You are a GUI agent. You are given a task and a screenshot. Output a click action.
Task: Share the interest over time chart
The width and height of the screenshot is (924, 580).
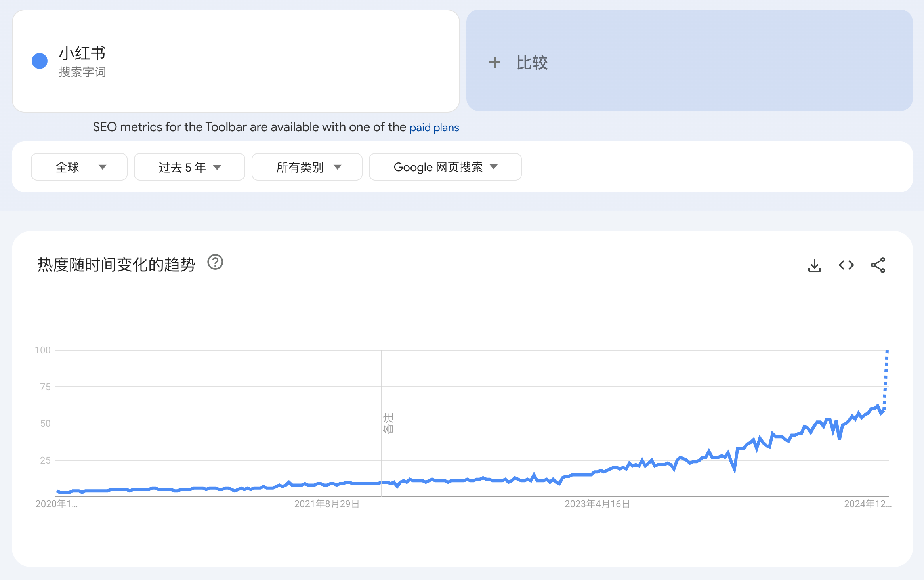tap(878, 265)
